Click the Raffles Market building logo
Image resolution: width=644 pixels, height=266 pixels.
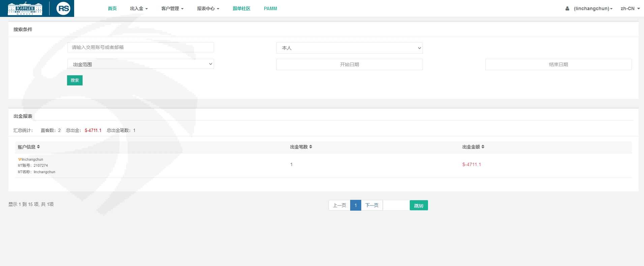pyautogui.click(x=25, y=9)
